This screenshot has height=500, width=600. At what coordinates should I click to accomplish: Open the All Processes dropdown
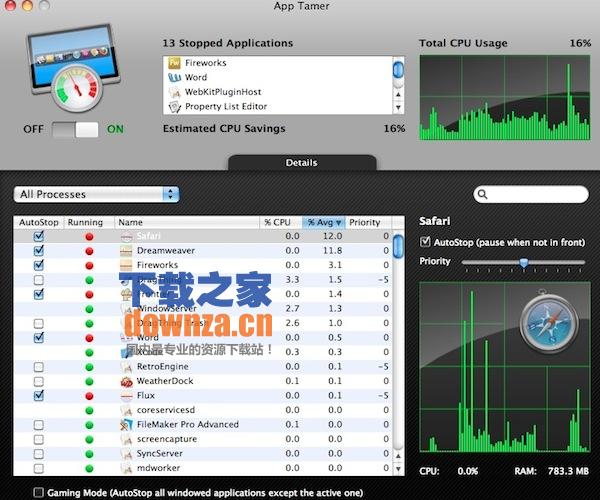click(x=96, y=194)
